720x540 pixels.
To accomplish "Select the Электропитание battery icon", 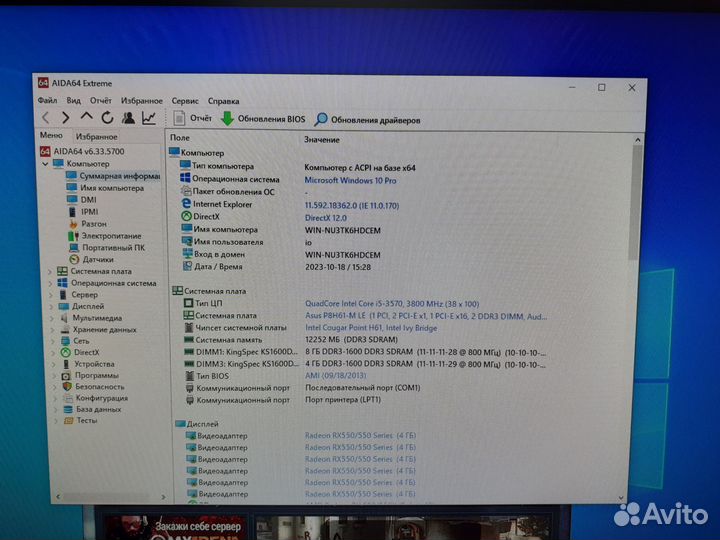I will tap(73, 236).
